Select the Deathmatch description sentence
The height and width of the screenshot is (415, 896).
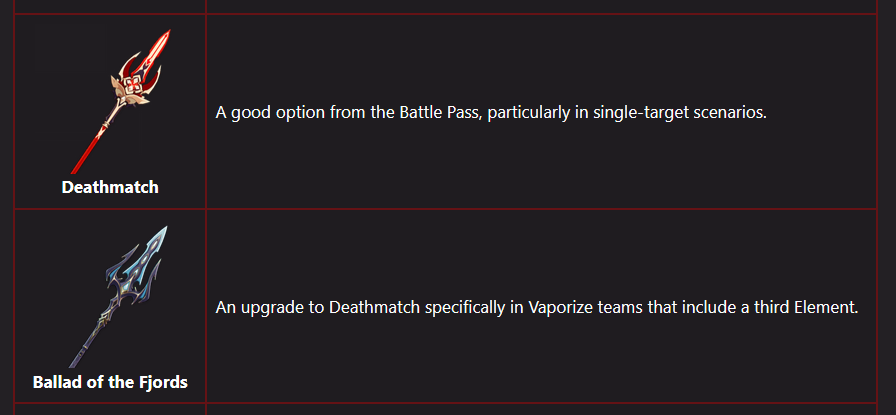pos(491,112)
